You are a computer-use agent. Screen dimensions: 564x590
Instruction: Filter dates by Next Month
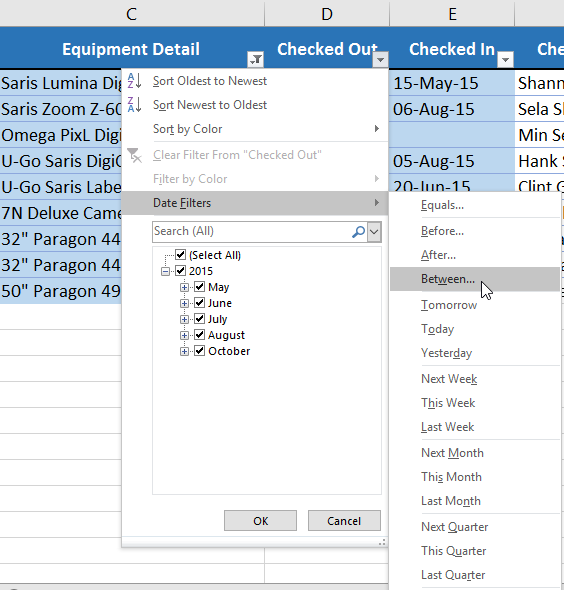click(475, 453)
